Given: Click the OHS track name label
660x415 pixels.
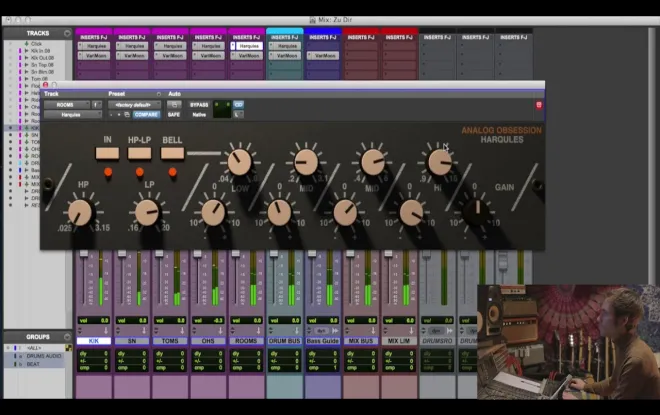Looking at the screenshot, I should click(x=208, y=341).
